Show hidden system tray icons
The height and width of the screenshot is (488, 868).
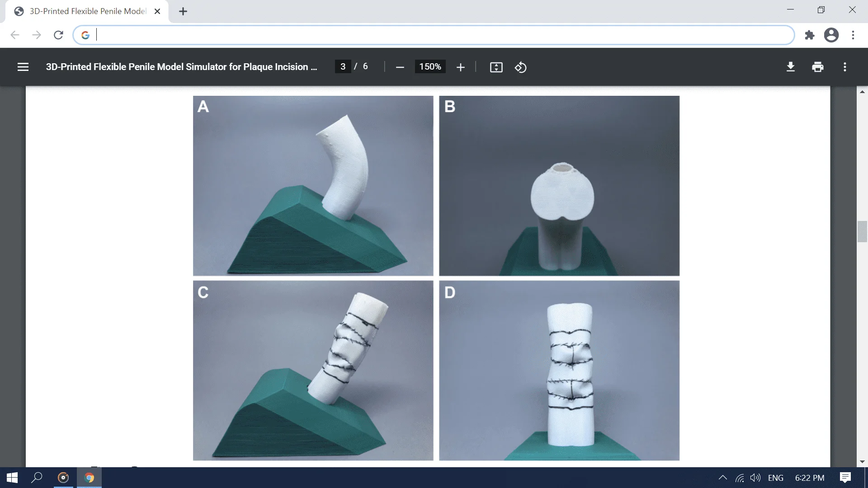pyautogui.click(x=722, y=478)
